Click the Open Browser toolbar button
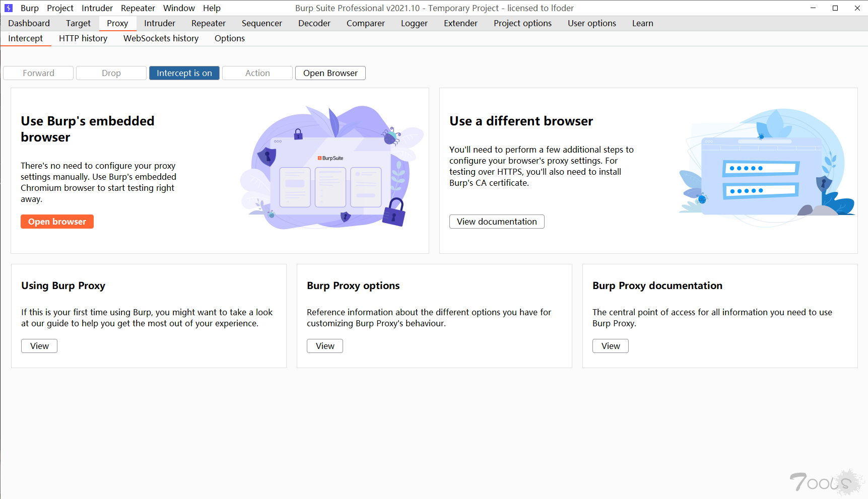 330,73
